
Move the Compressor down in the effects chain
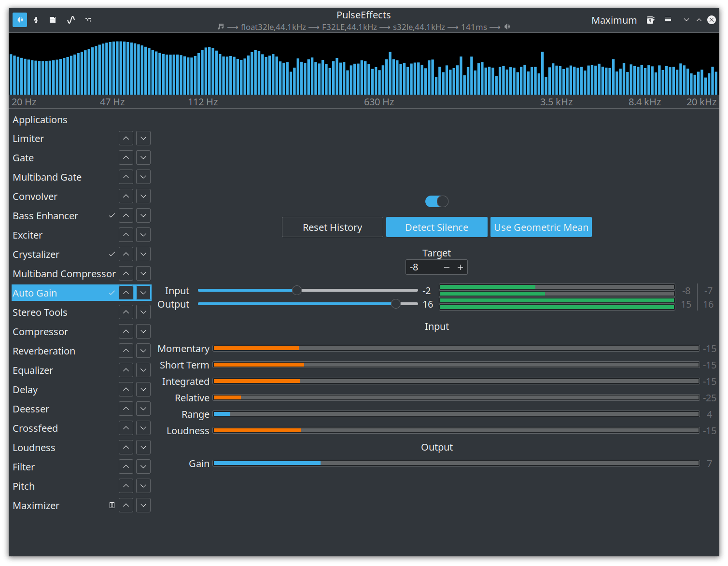[143, 331]
